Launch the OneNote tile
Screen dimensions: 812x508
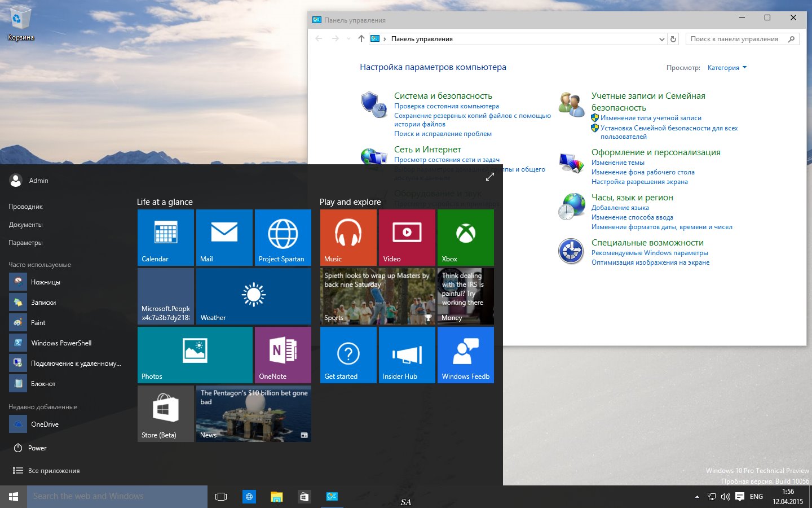pos(283,355)
